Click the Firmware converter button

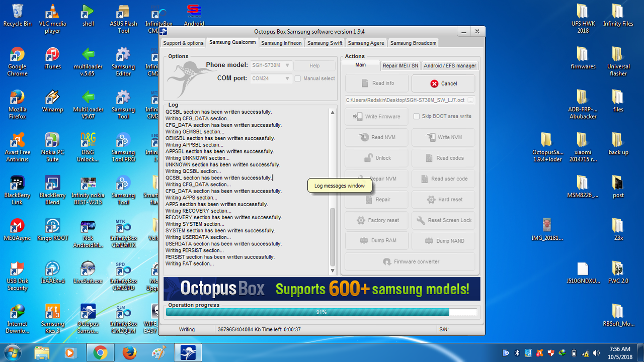pyautogui.click(x=410, y=262)
